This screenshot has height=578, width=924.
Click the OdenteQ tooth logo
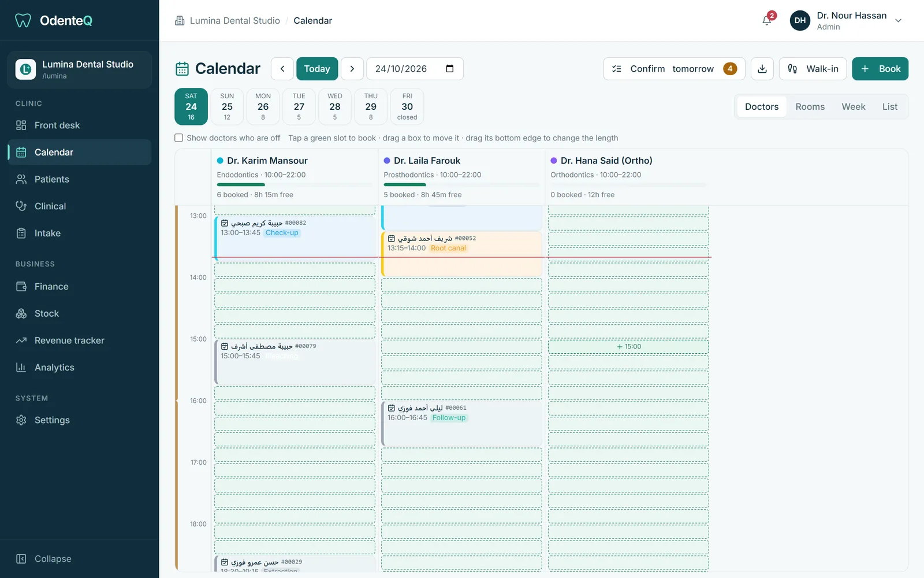pyautogui.click(x=23, y=21)
